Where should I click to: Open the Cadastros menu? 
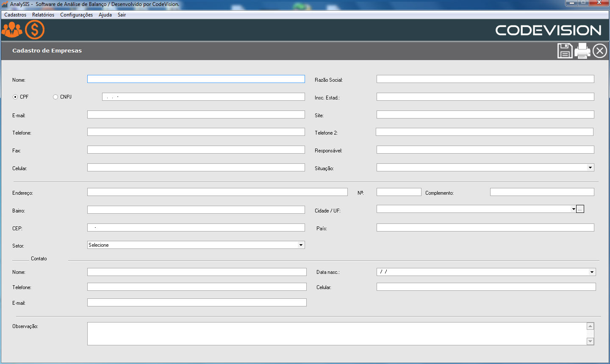(x=15, y=15)
